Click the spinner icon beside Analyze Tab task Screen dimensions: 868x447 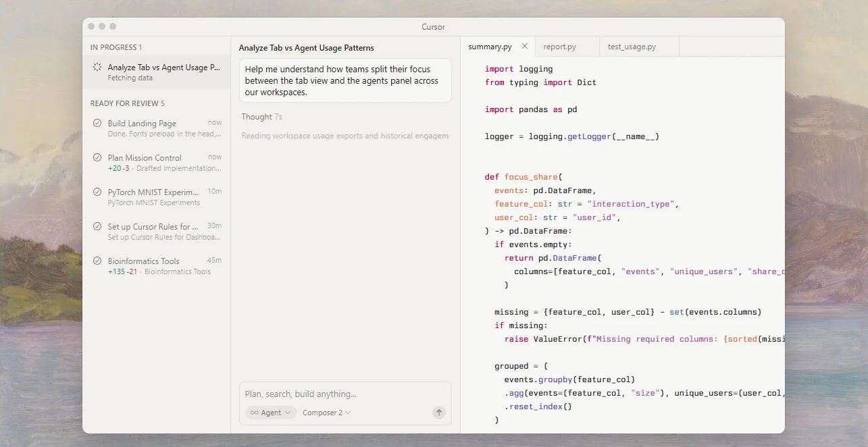97,68
